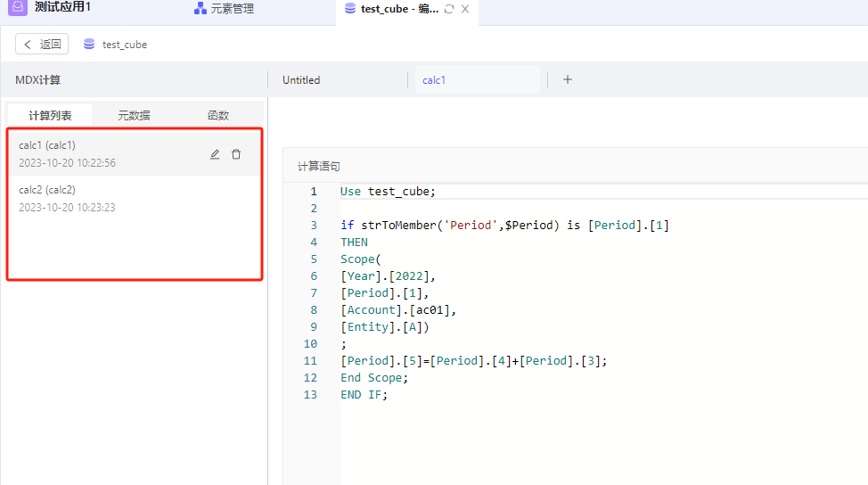
Task: Select calc2 (calc2) in calculation list
Action: pos(134,198)
